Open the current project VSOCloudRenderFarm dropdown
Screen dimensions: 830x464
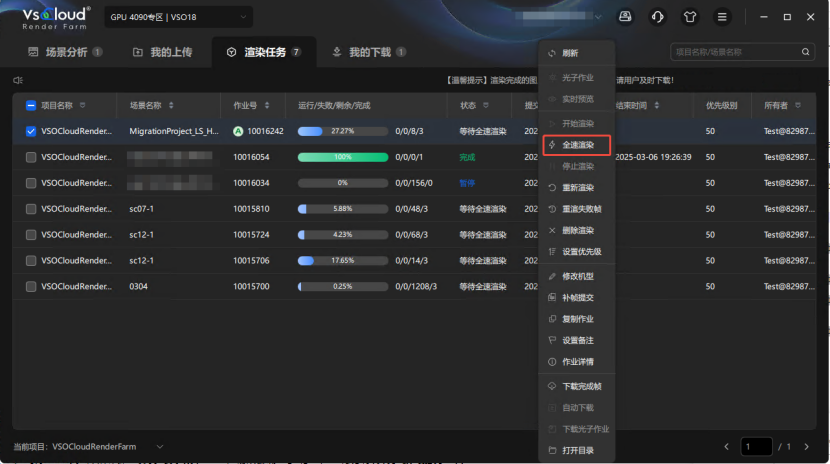[x=160, y=447]
